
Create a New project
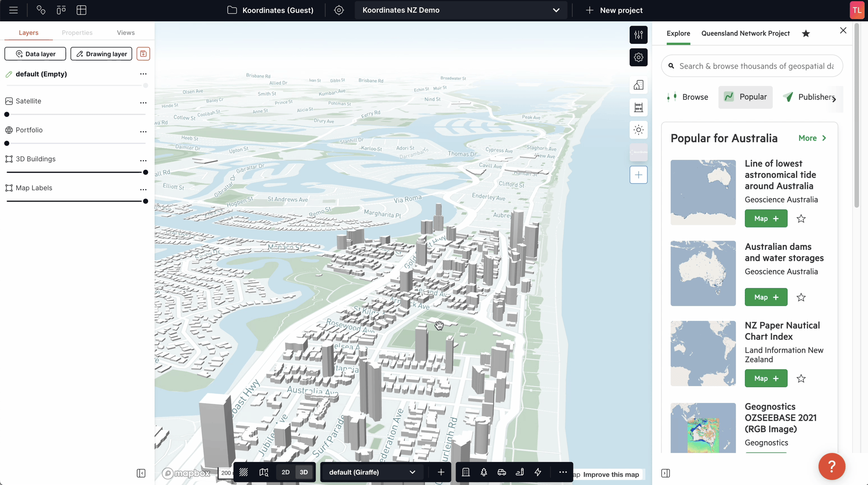614,10
